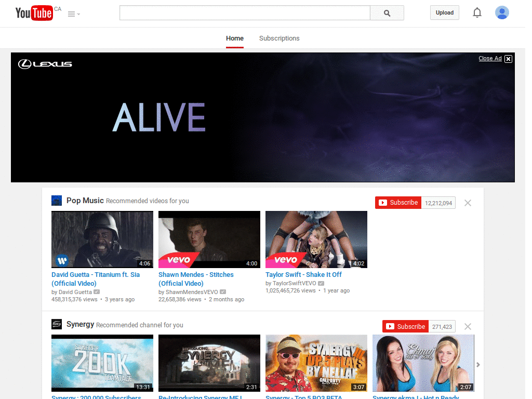This screenshot has width=532, height=399.
Task: Dismiss the Pop Music recommendation section
Action: pyautogui.click(x=468, y=203)
